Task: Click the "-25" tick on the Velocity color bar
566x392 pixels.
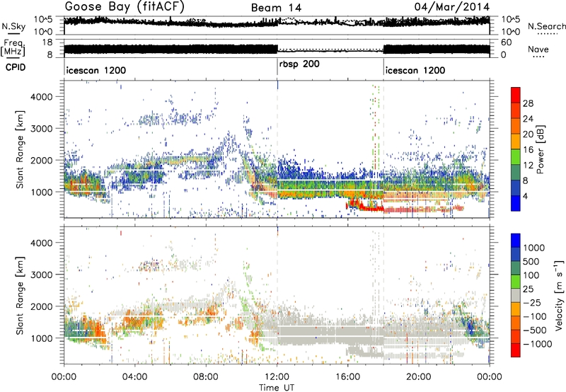Action: (534, 302)
